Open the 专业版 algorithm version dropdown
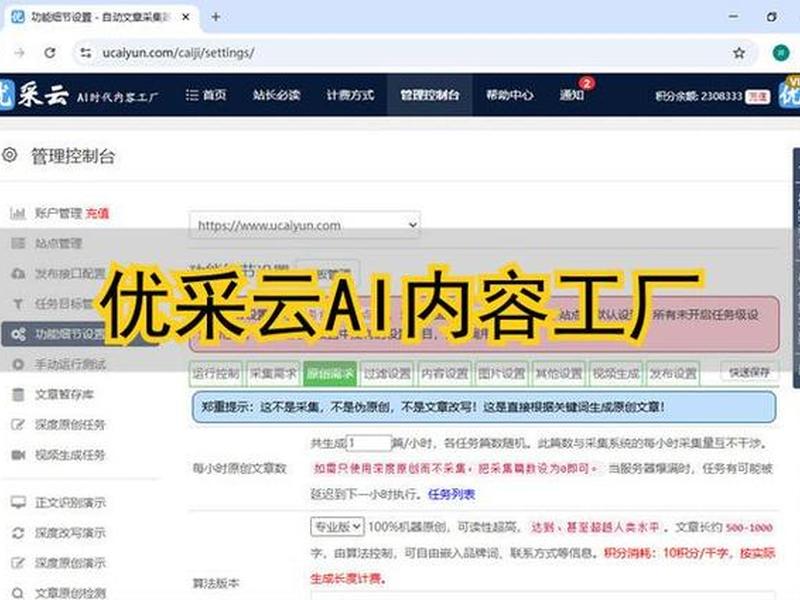The image size is (800, 600). [337, 527]
